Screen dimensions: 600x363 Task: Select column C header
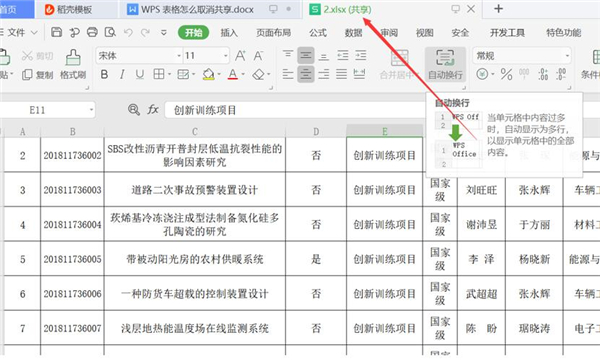[x=195, y=132]
